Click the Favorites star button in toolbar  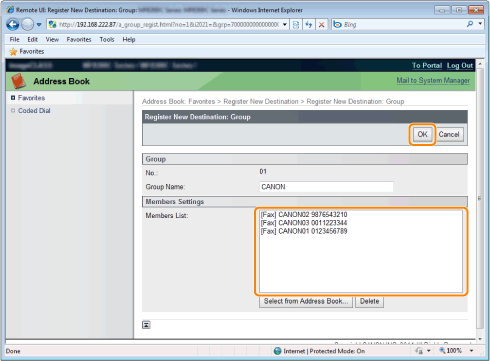click(x=27, y=52)
